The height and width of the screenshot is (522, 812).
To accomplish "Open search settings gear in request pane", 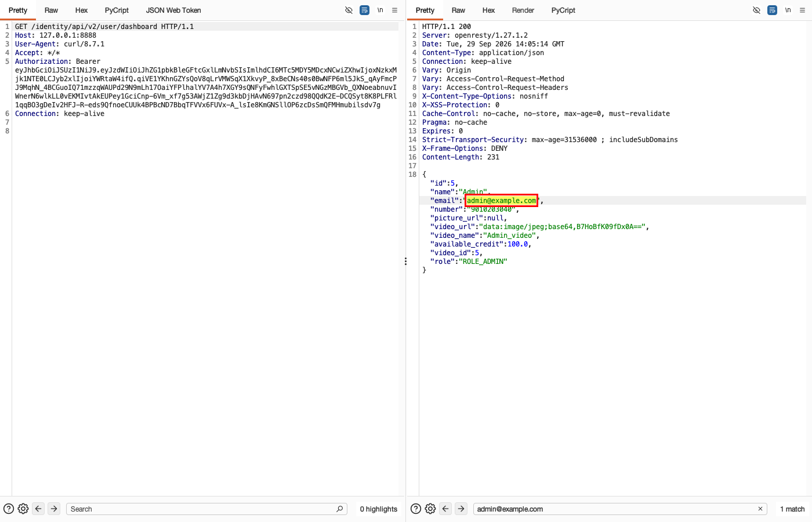I will 23,509.
